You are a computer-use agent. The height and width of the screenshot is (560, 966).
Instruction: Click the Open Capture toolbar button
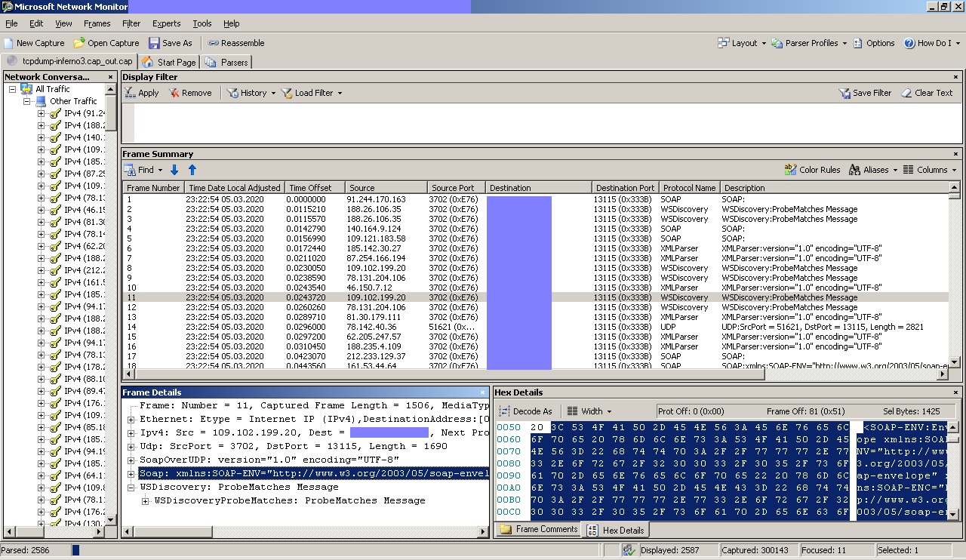click(106, 43)
